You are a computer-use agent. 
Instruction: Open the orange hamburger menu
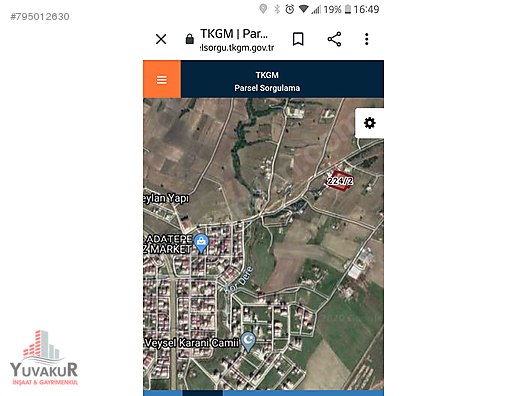click(162, 79)
